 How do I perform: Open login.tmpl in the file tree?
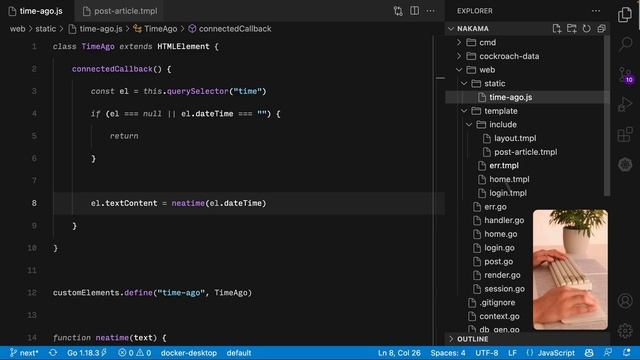(508, 193)
